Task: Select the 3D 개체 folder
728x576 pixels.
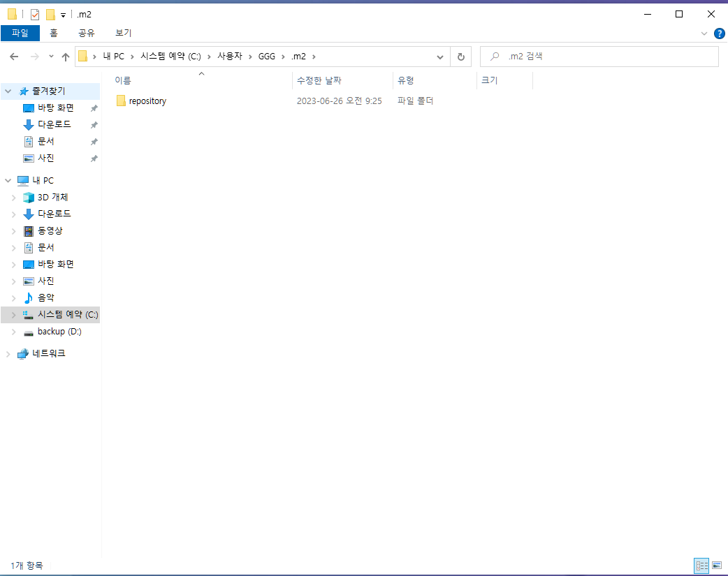Action: coord(52,198)
